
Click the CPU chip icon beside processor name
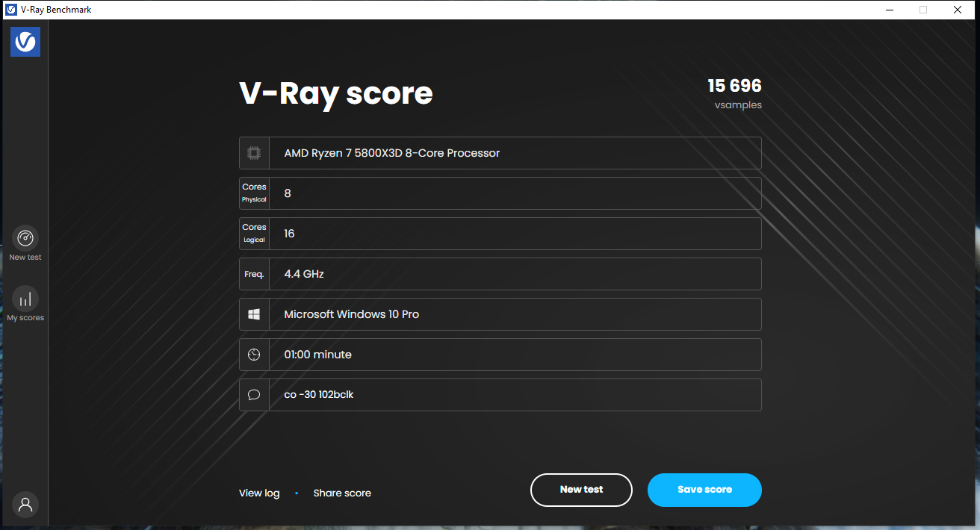click(254, 153)
